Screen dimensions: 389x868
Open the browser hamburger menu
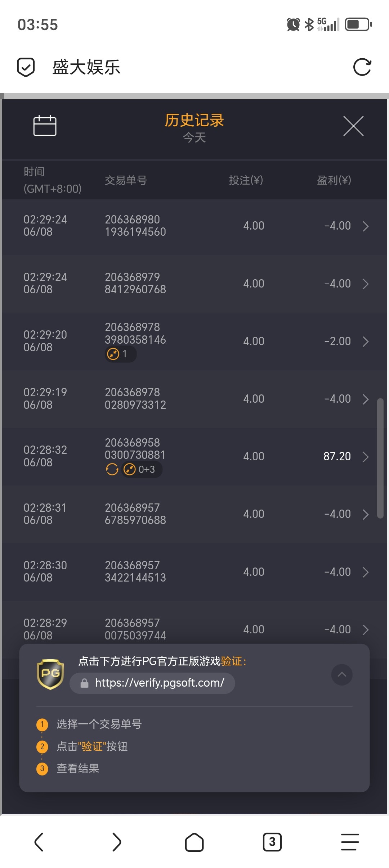(350, 842)
